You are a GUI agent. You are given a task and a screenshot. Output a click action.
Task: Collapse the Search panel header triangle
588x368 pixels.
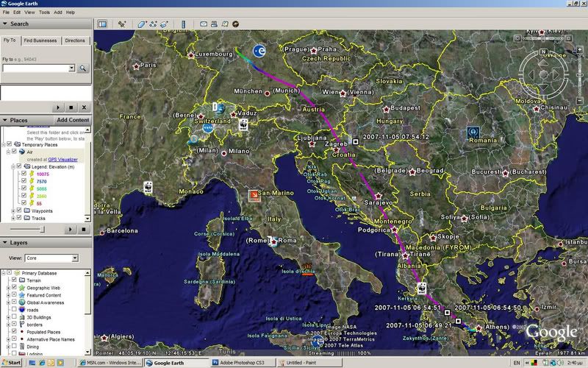(x=5, y=24)
